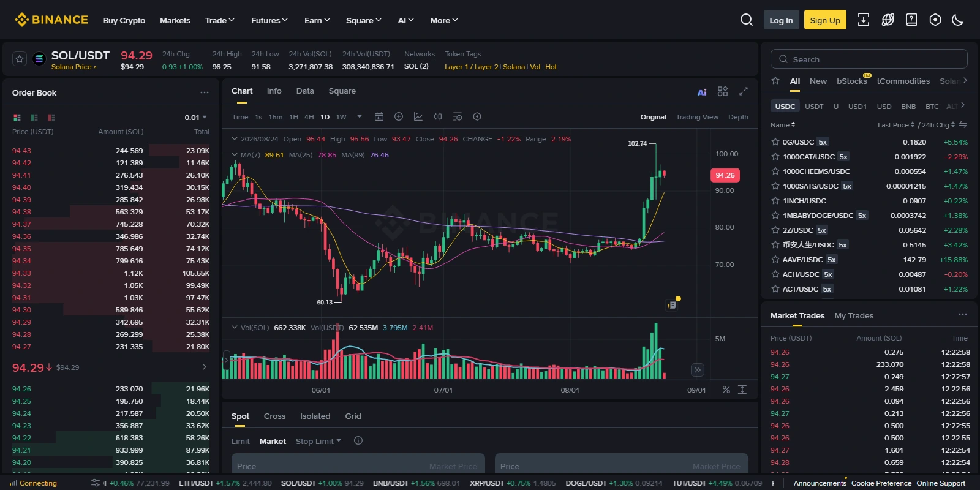Favorite the 1INCH/USDC pair star
Viewport: 980px width, 490px height.
(775, 201)
